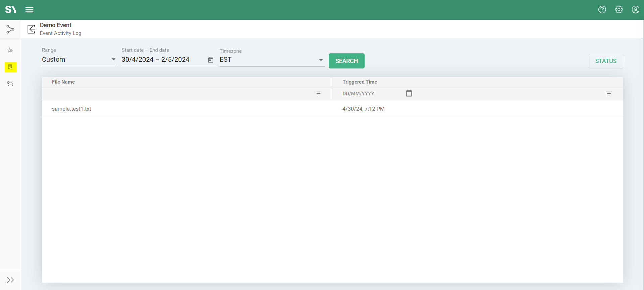Screen dimensions: 644x290
Task: Open the hamburger main menu
Action: (x=30, y=10)
